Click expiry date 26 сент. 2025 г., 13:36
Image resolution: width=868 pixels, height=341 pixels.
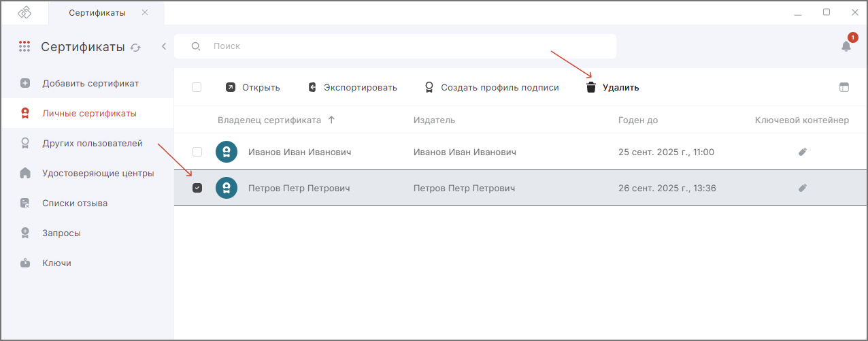click(666, 188)
